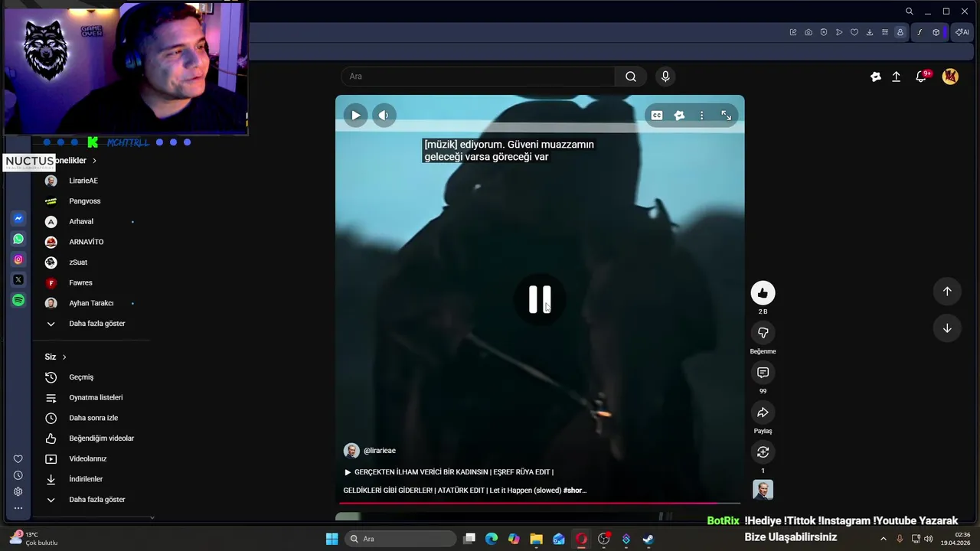Click the browser snapshot camera icon

coord(808,32)
